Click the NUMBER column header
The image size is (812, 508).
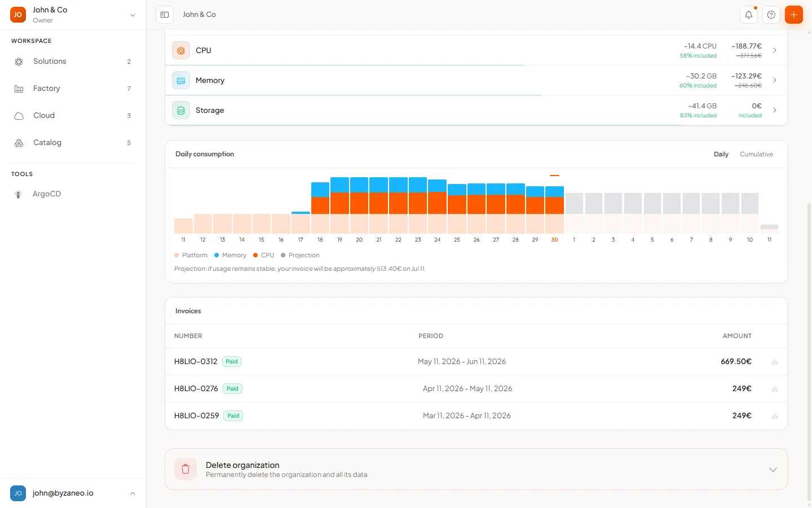click(188, 336)
